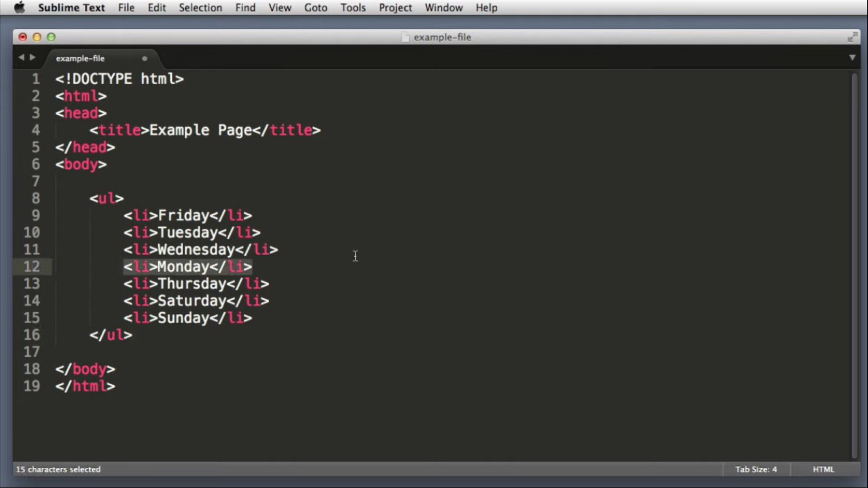Click line number 12 in the gutter

tap(32, 267)
